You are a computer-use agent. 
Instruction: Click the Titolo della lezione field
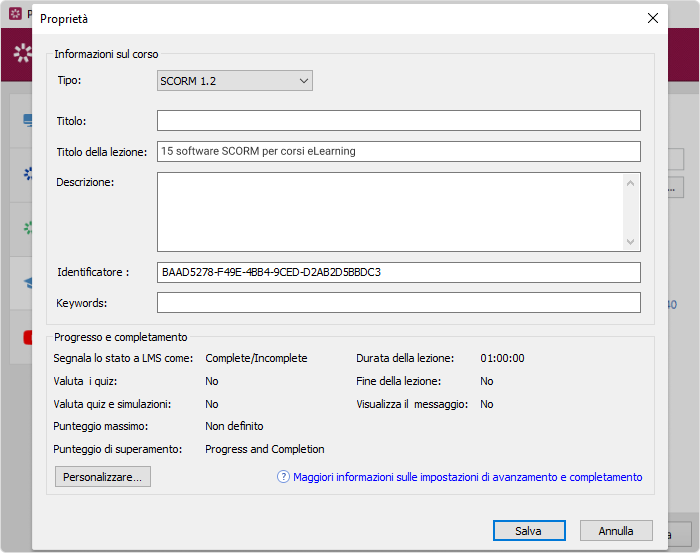click(399, 151)
